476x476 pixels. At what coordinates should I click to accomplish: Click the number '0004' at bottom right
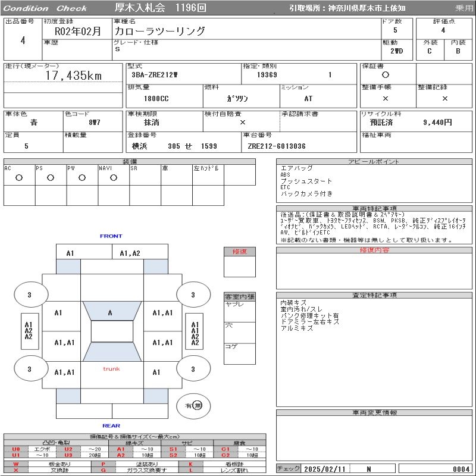[461, 469]
